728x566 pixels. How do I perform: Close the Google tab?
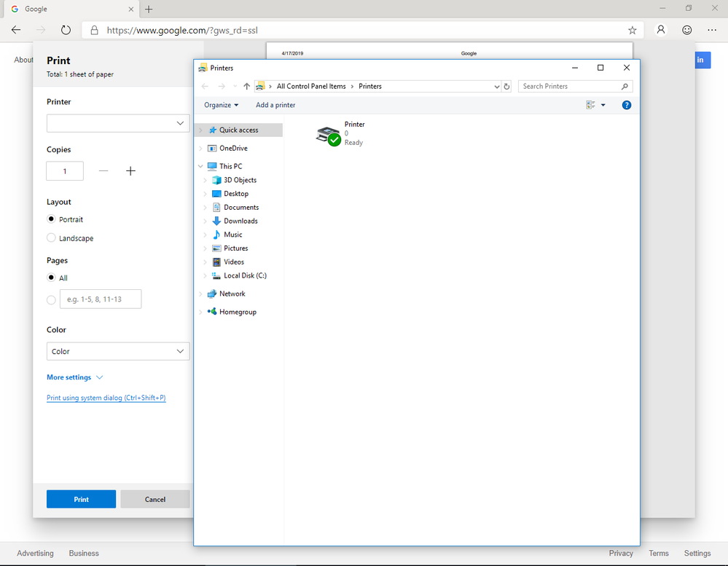click(x=131, y=9)
